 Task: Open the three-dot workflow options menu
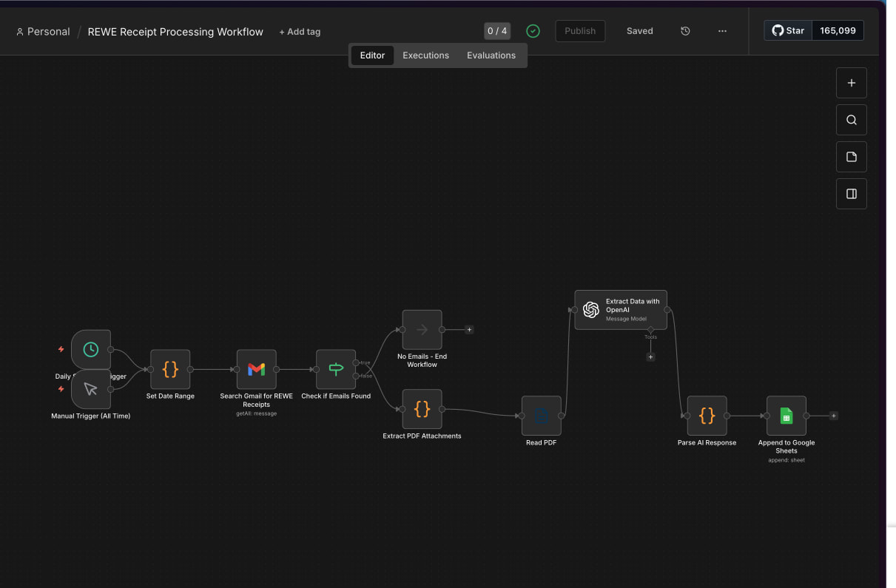coord(722,31)
